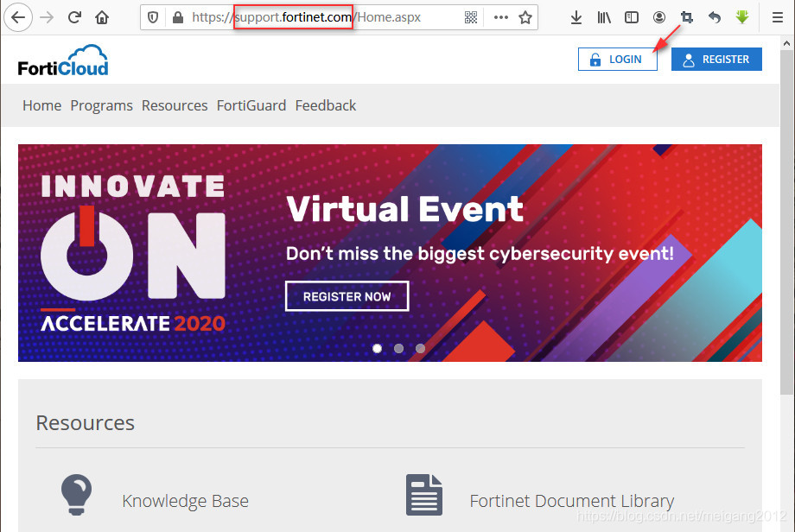
Task: Open the QR code icon in address bar
Action: (470, 18)
